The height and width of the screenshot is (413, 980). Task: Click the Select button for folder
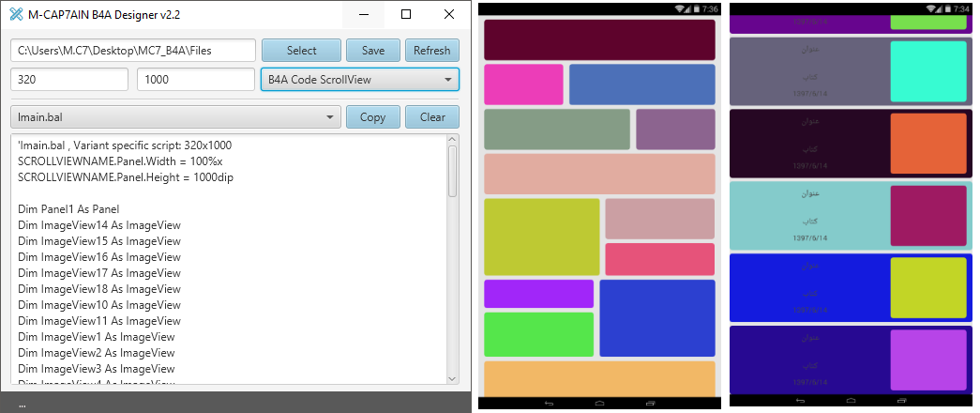coord(301,51)
